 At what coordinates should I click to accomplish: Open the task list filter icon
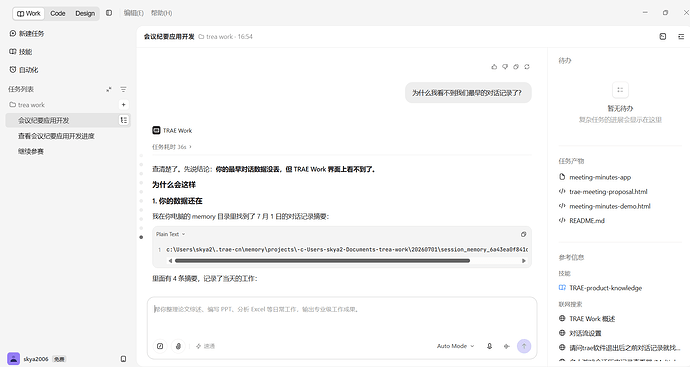pyautogui.click(x=123, y=89)
